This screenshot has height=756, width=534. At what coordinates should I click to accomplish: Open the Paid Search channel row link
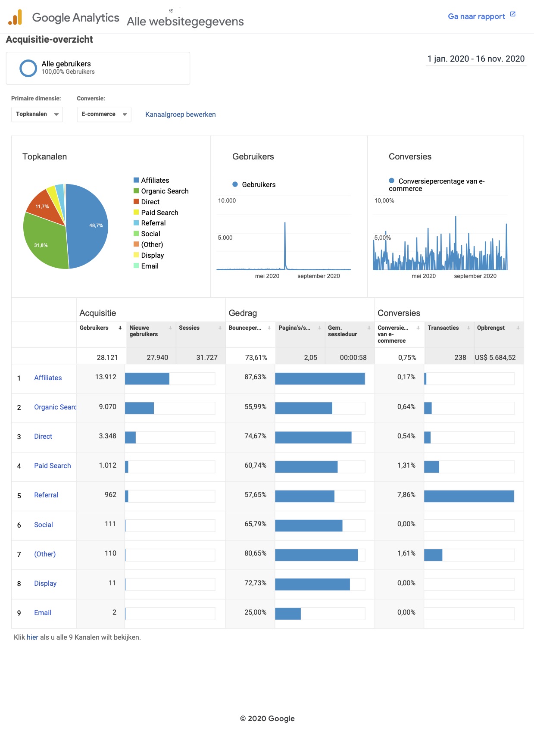53,466
